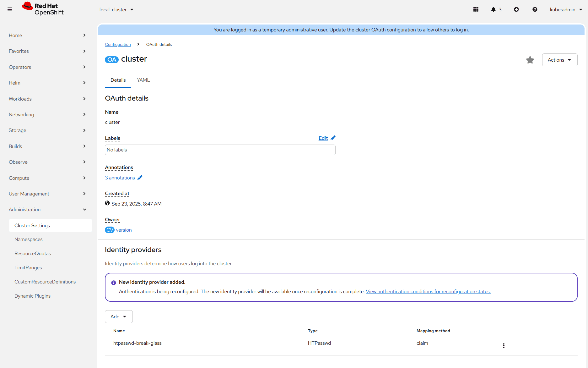Click the Configuration breadcrumb link
The image size is (588, 368).
pyautogui.click(x=118, y=45)
